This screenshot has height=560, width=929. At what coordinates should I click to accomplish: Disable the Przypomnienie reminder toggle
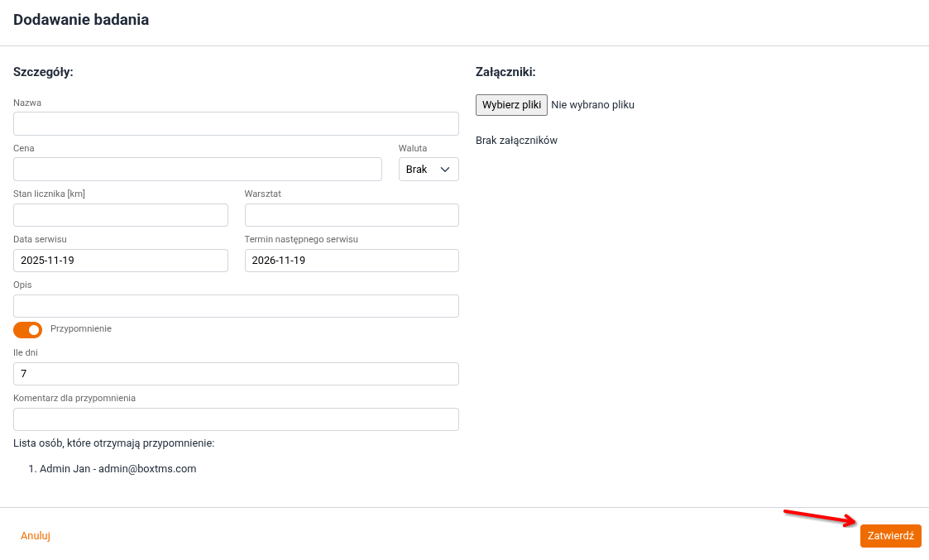point(27,330)
